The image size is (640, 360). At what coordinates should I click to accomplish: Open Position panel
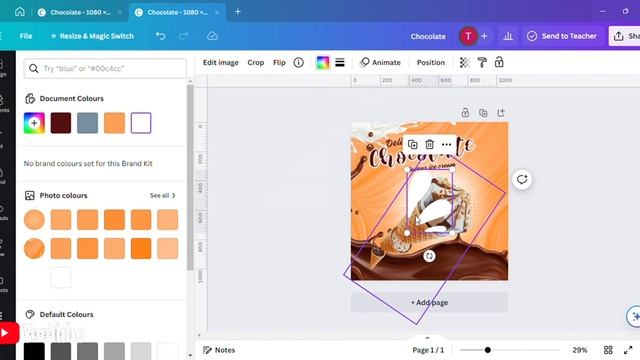(x=431, y=62)
